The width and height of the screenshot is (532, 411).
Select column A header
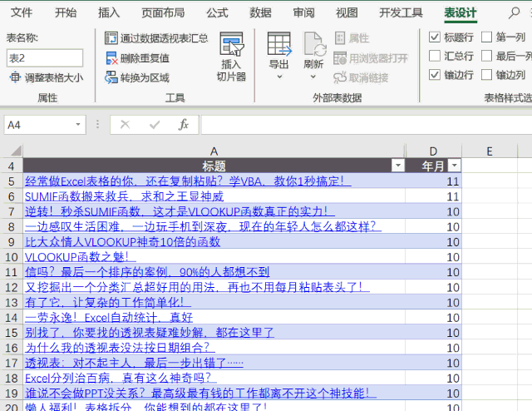[x=214, y=151]
